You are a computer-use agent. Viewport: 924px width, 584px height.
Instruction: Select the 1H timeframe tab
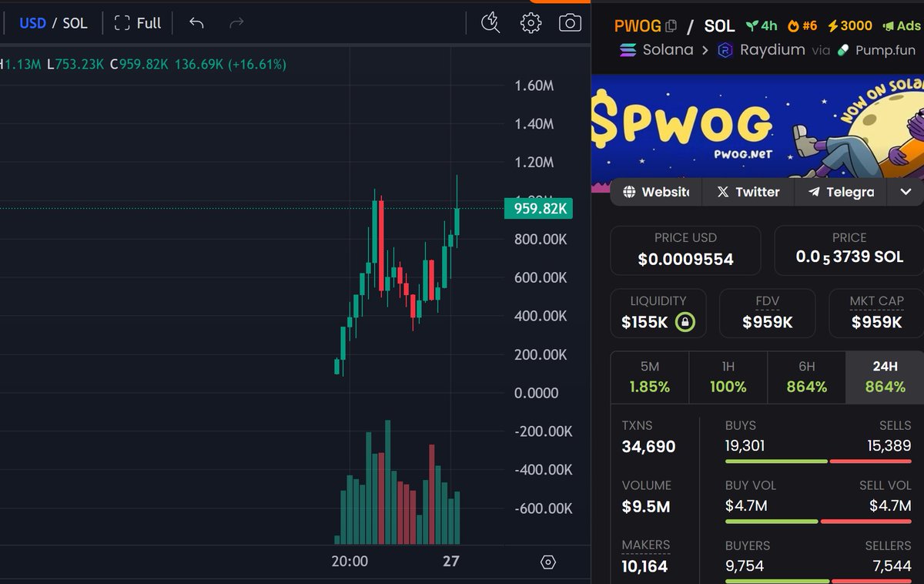[728, 378]
